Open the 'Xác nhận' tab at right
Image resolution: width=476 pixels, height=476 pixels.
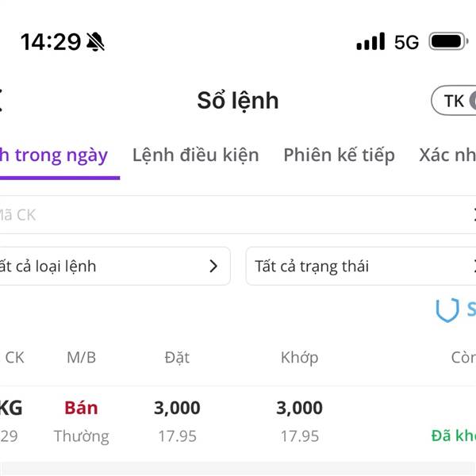[x=448, y=155]
